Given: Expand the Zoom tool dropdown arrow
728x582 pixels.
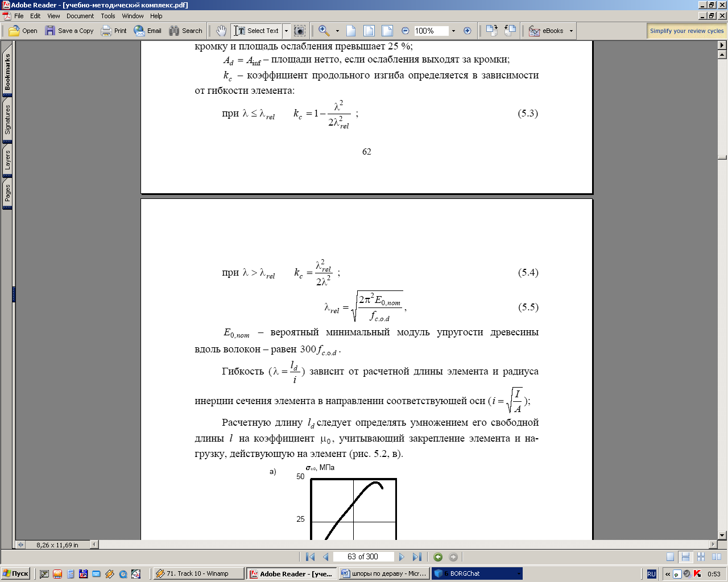Looking at the screenshot, I should tap(337, 31).
